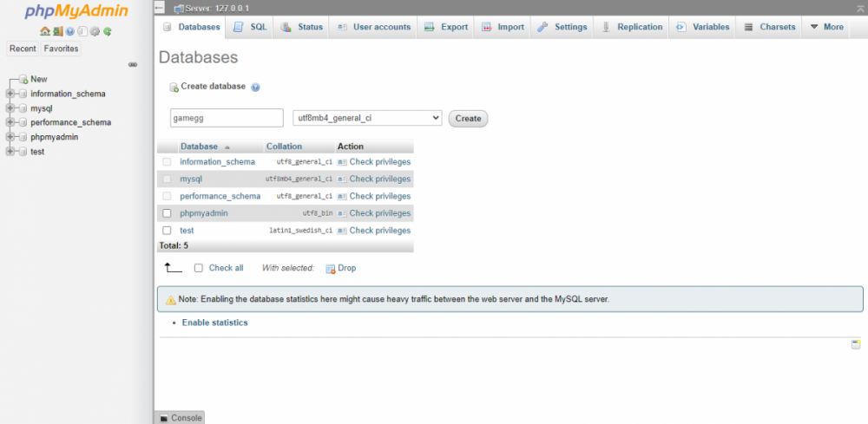Image resolution: width=868 pixels, height=424 pixels.
Task: Tick the checkbox for phpmyadmin database
Action: click(x=167, y=213)
